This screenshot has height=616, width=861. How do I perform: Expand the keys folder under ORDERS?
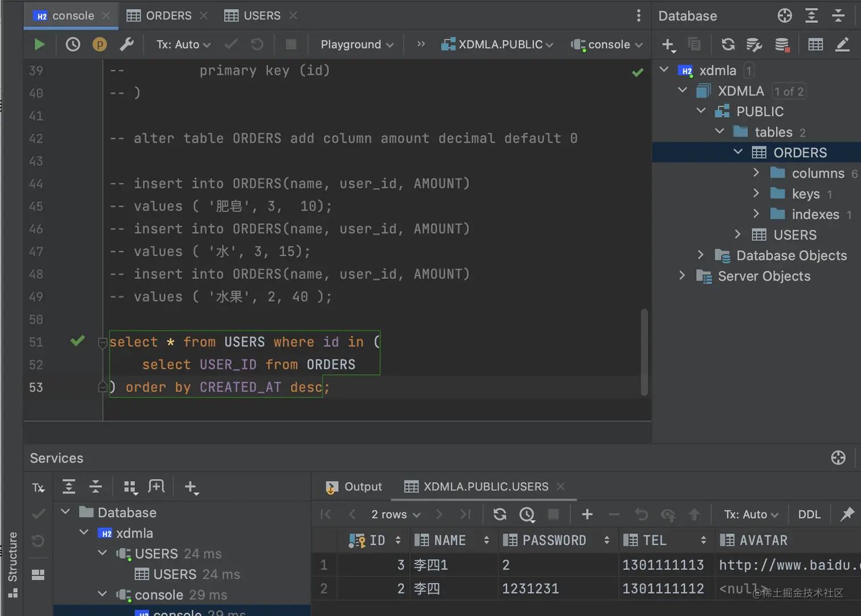pyautogui.click(x=756, y=194)
